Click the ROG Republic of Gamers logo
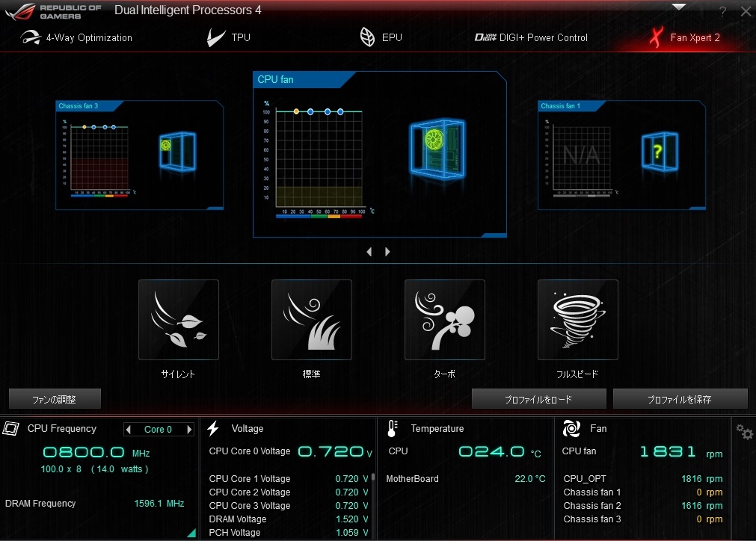Viewport: 756px width, 541px height. click(53, 11)
